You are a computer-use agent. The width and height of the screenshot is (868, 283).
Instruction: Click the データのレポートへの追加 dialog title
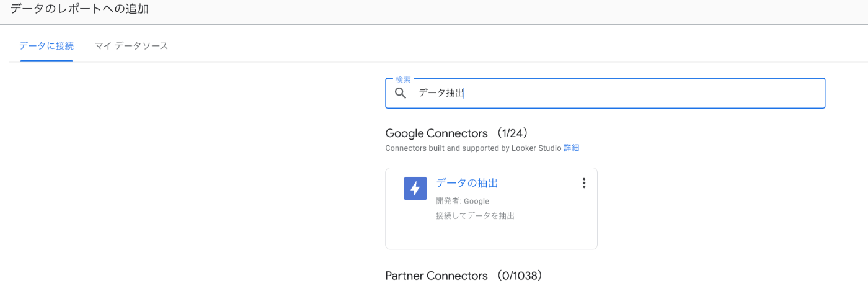click(x=79, y=9)
